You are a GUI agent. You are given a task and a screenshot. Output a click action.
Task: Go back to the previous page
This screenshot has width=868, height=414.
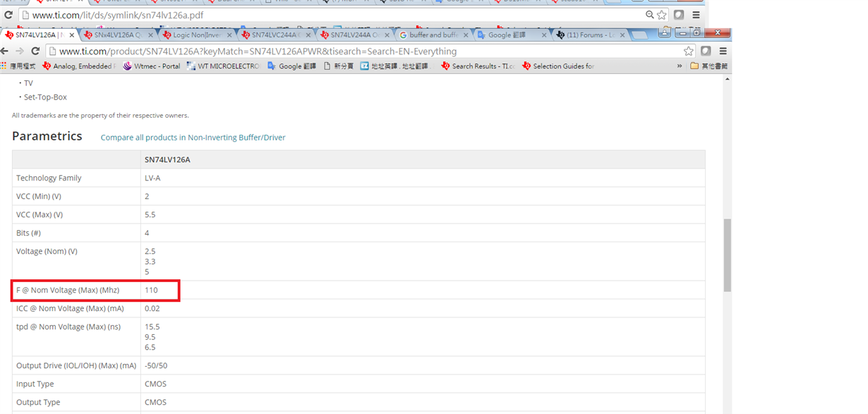[x=4, y=51]
